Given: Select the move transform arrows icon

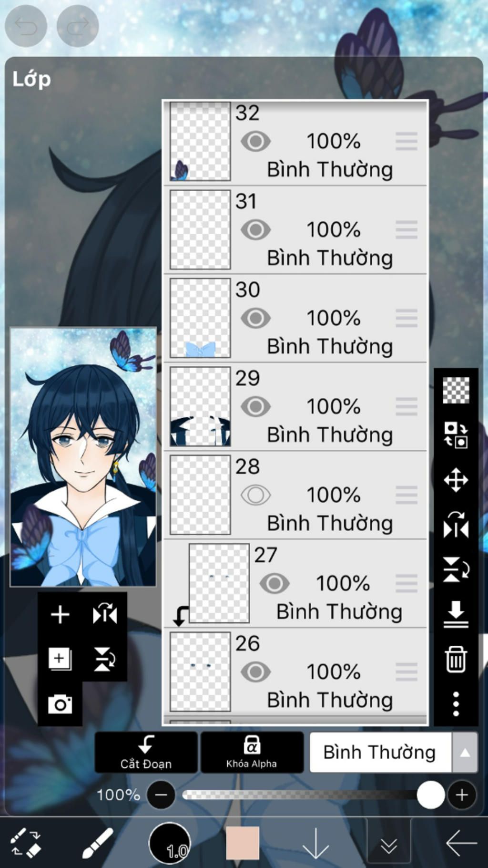Looking at the screenshot, I should (456, 480).
